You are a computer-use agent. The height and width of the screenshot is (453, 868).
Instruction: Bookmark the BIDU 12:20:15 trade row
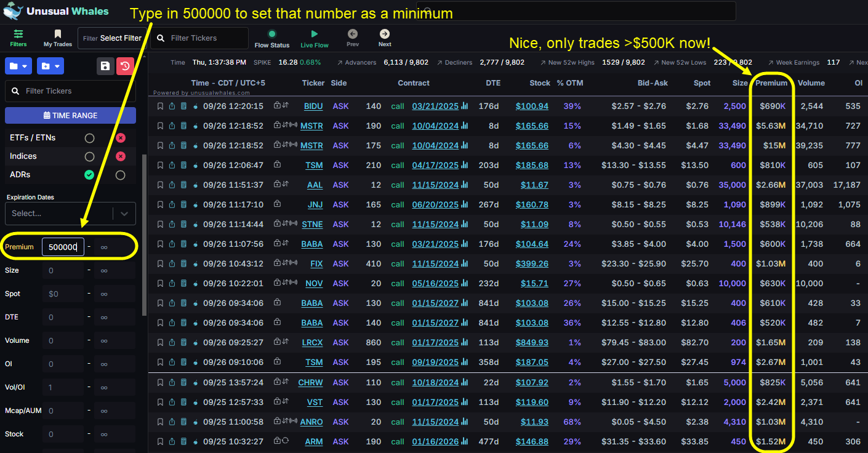[x=161, y=106]
